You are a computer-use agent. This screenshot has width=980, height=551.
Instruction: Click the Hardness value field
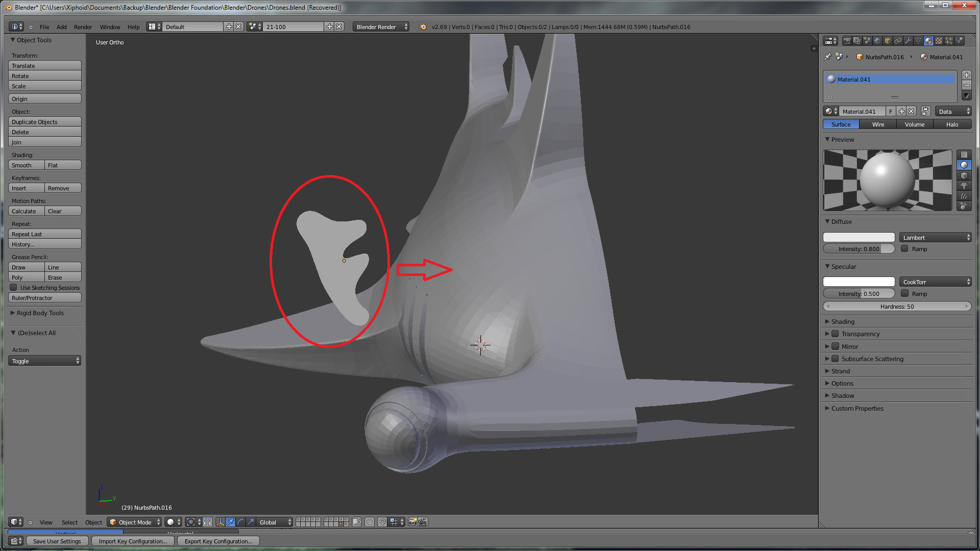(x=897, y=307)
